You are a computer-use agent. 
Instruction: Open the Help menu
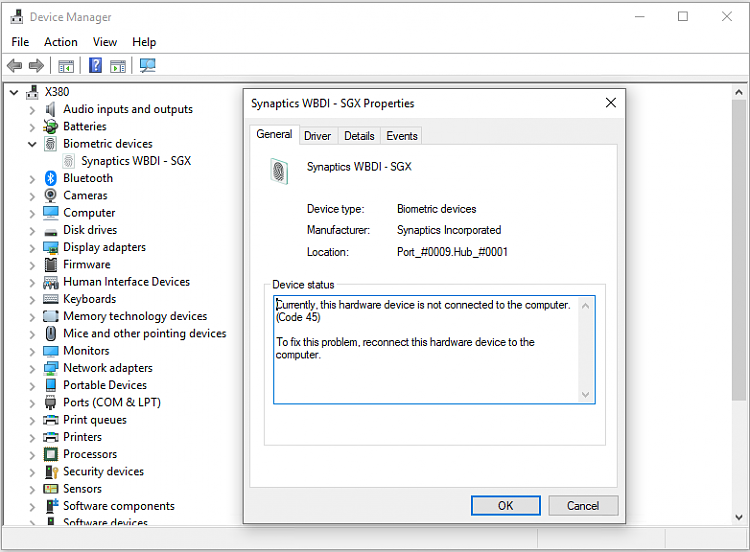(x=144, y=42)
